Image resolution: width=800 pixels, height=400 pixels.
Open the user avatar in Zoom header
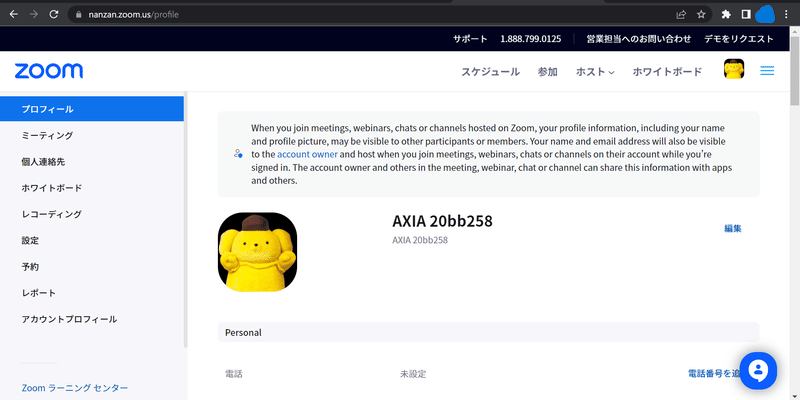tap(734, 69)
